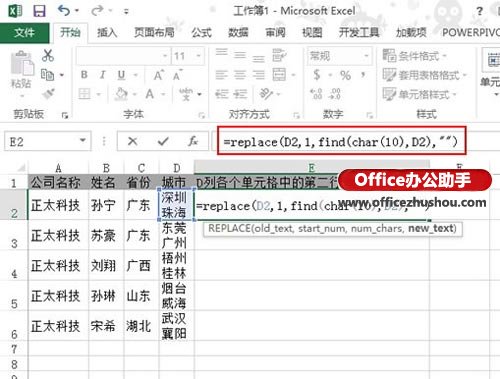
Task: Click Center alignment icon
Action: coord(240,75)
